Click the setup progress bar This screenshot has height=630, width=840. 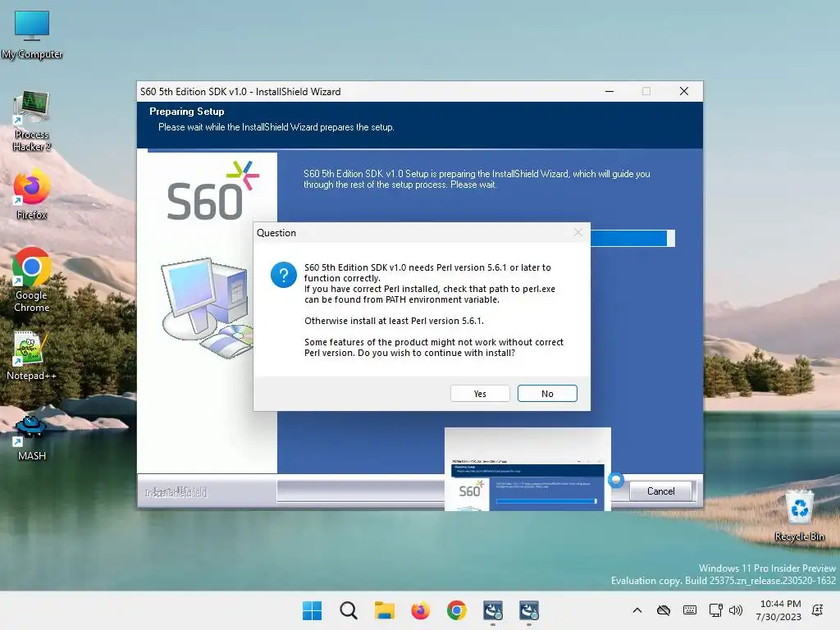[632, 239]
